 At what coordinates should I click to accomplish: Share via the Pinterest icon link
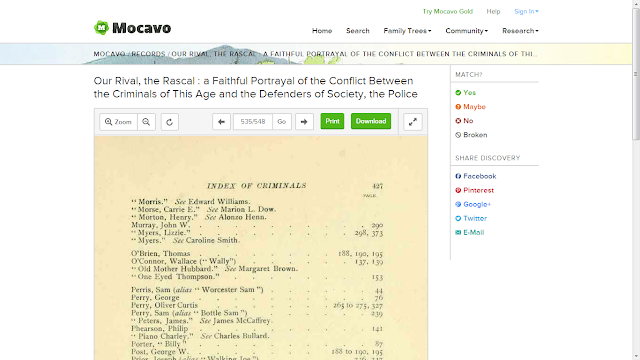coord(474,190)
